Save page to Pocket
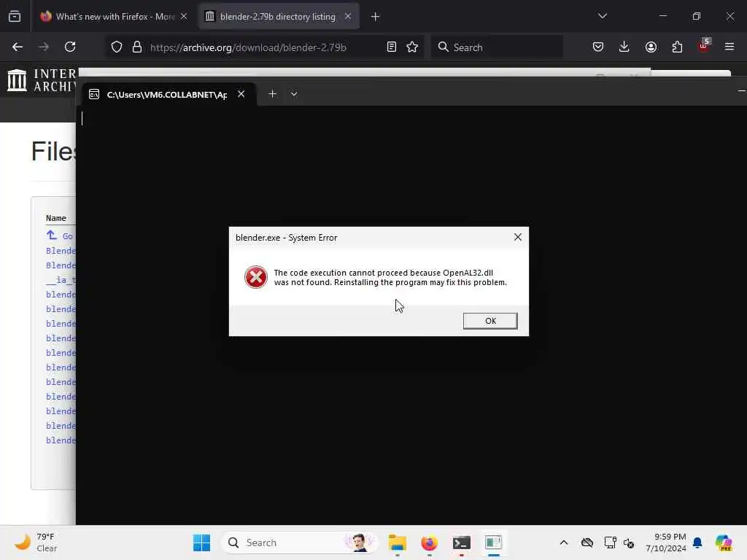Viewport: 747px width, 560px height. click(598, 47)
